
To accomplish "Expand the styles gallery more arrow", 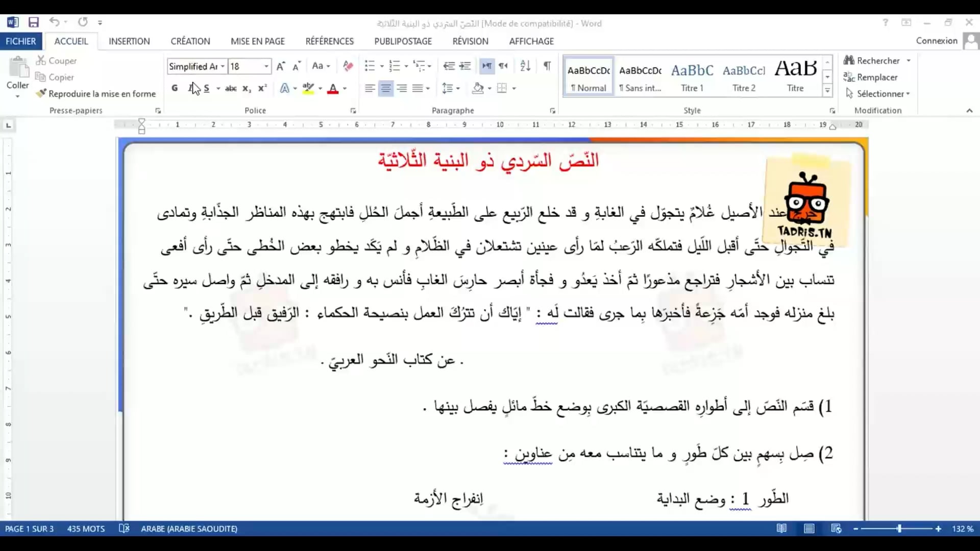I will click(x=827, y=91).
